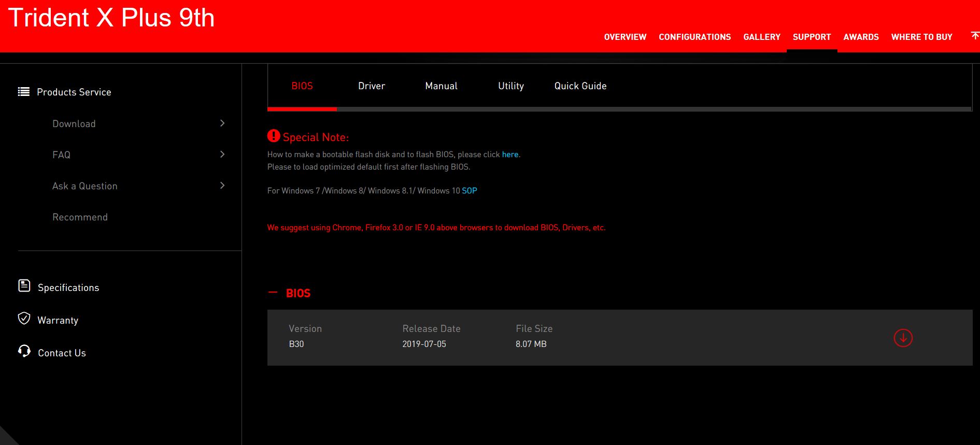Click the 8.07 MB file size
This screenshot has height=445, width=980.
531,344
